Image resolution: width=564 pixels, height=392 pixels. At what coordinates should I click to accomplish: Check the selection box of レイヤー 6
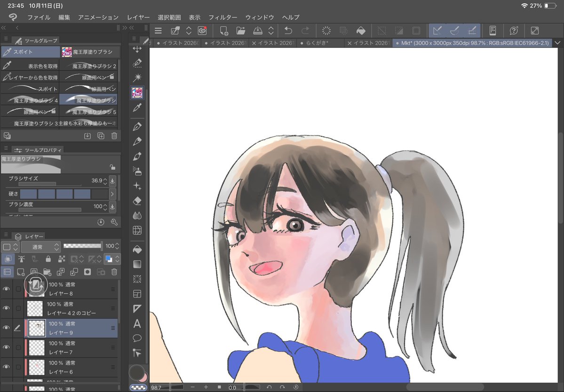[18, 367]
